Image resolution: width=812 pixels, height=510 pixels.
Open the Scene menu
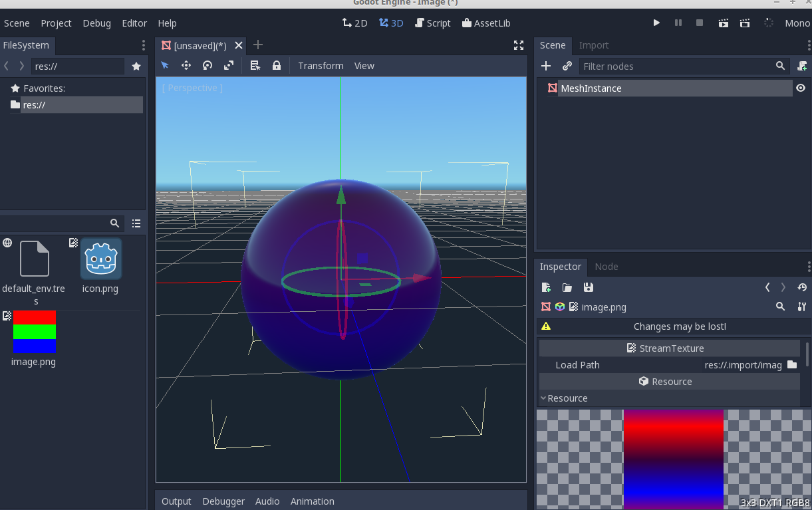[17, 23]
